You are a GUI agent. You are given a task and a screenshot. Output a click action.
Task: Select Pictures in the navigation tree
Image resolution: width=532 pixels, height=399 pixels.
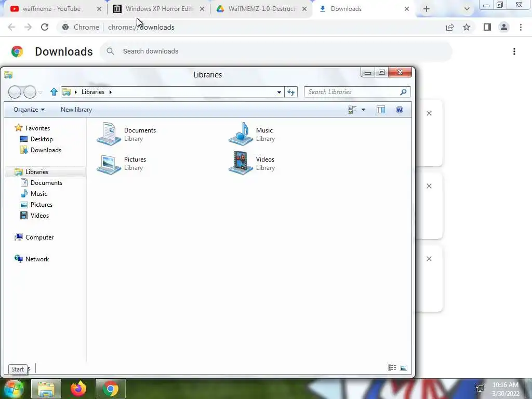click(36, 205)
